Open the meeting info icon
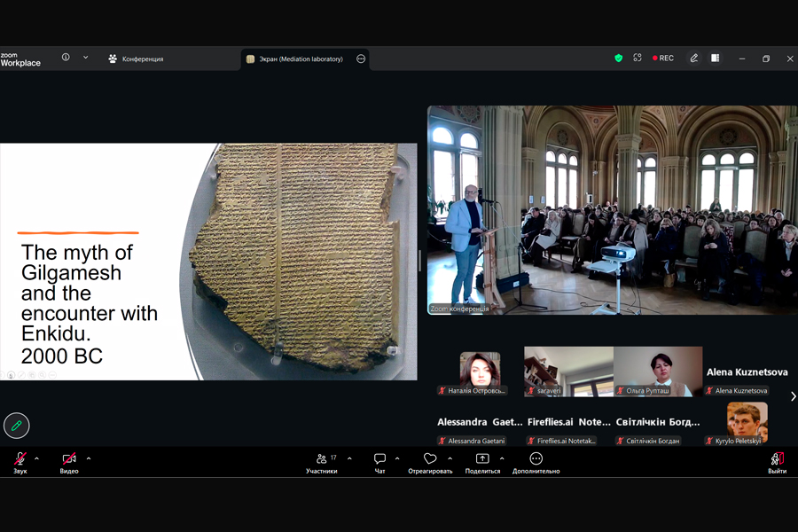The width and height of the screenshot is (798, 532). coord(66,58)
